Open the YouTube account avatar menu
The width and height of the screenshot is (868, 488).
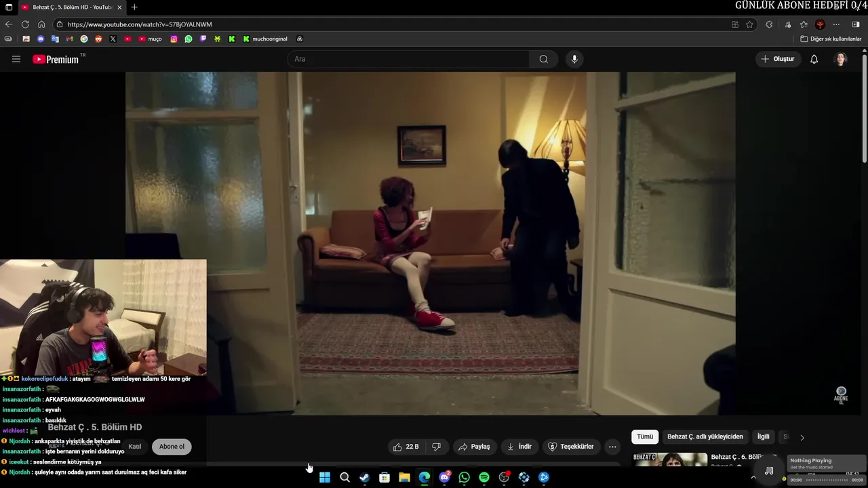tap(841, 59)
